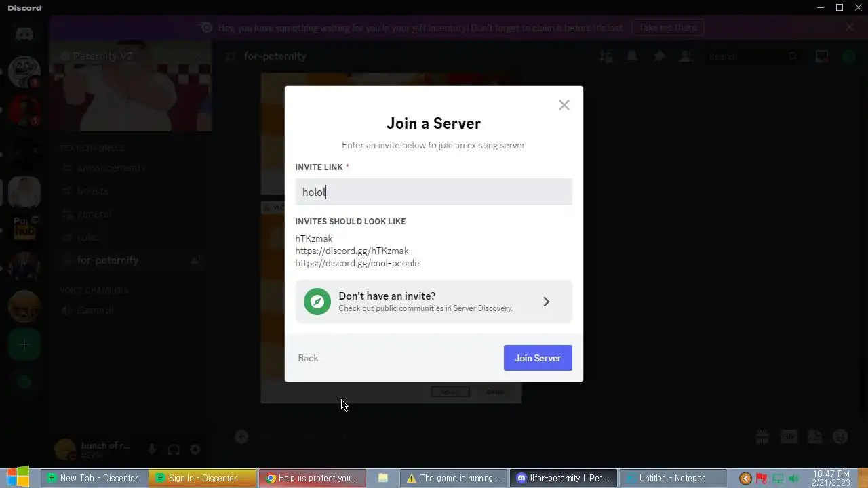Viewport: 868px width, 488px height.
Task: Click the create invite icon beside for-peternity
Action: [196, 260]
